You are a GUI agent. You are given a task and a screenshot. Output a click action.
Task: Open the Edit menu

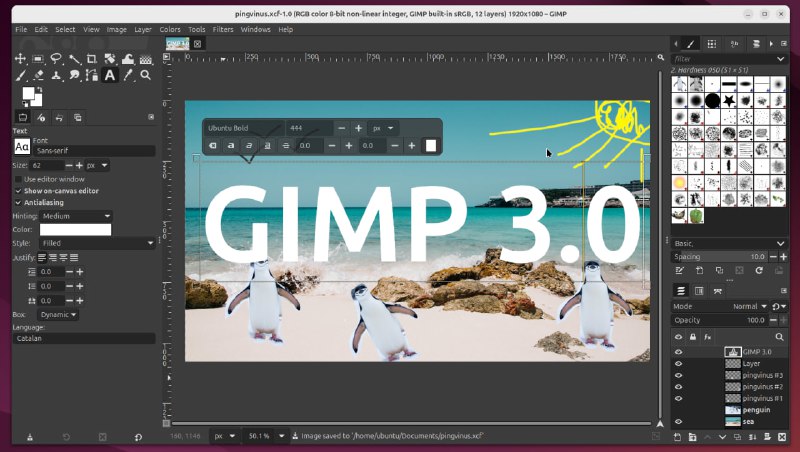(41, 30)
